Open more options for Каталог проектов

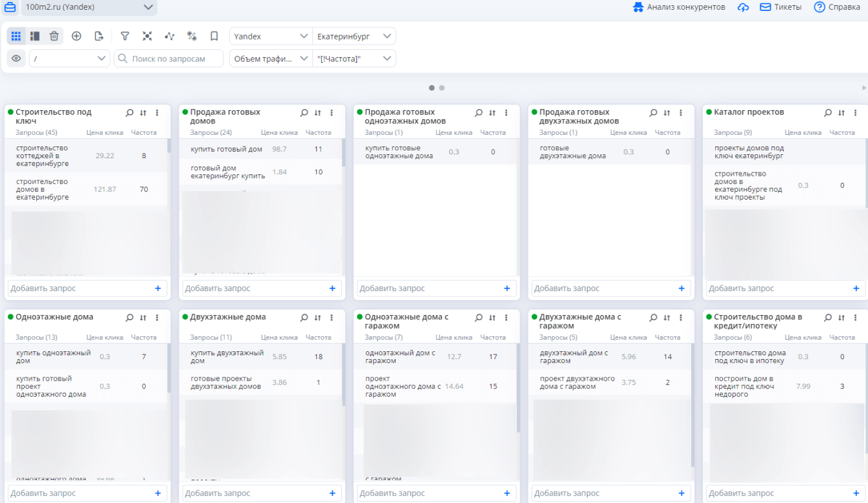coord(855,113)
